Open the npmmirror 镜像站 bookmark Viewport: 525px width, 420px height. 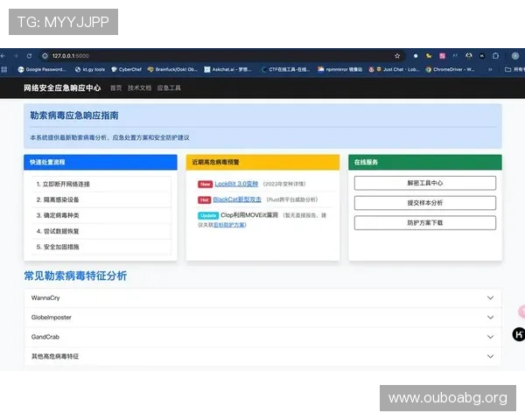tap(339, 69)
